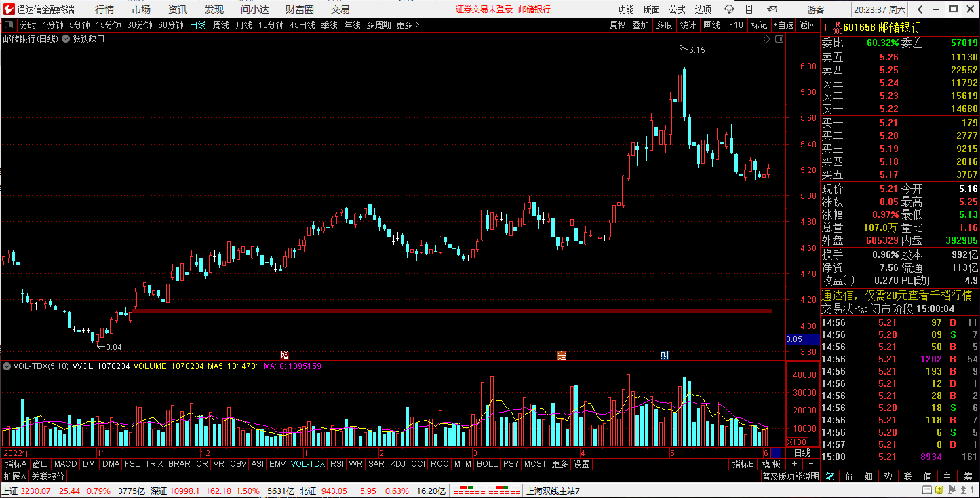Viewport: 980px width, 498px height.
Task: Open the 指标B dropdown
Action: click(x=744, y=464)
